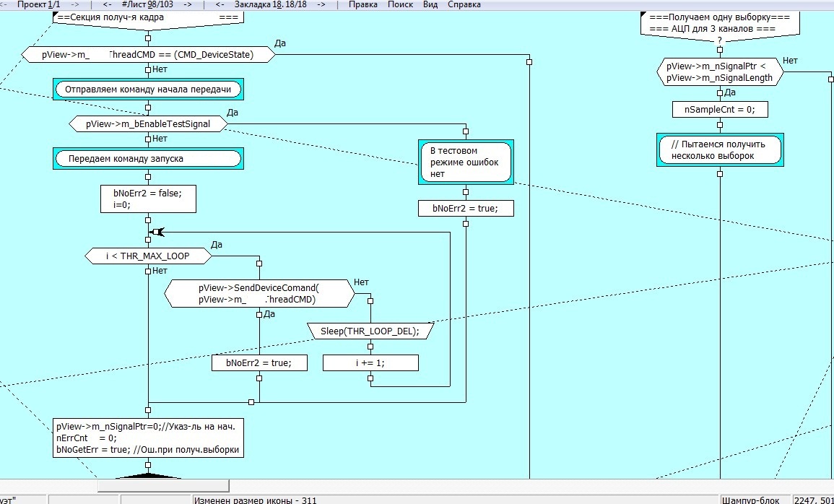Open the Правка menu
This screenshot has width=834, height=504.
pos(363,4)
